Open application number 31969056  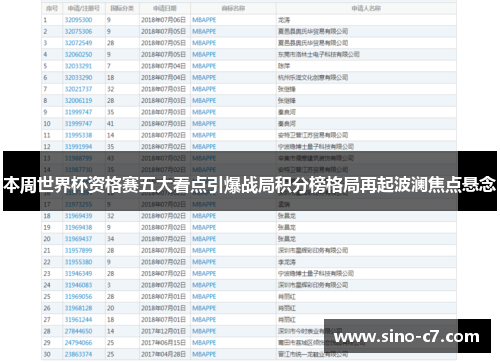click(x=78, y=297)
